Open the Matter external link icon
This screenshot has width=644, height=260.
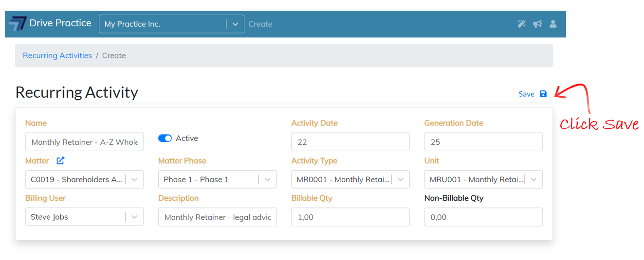(x=60, y=161)
